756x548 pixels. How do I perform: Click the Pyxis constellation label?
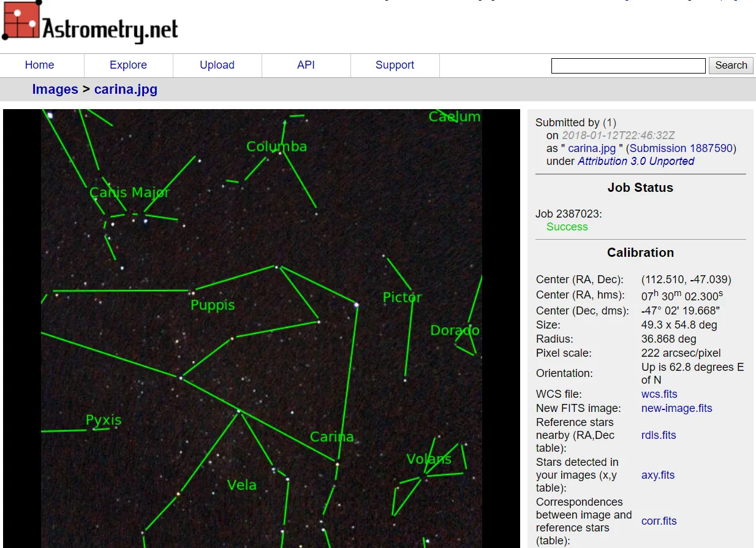click(104, 421)
